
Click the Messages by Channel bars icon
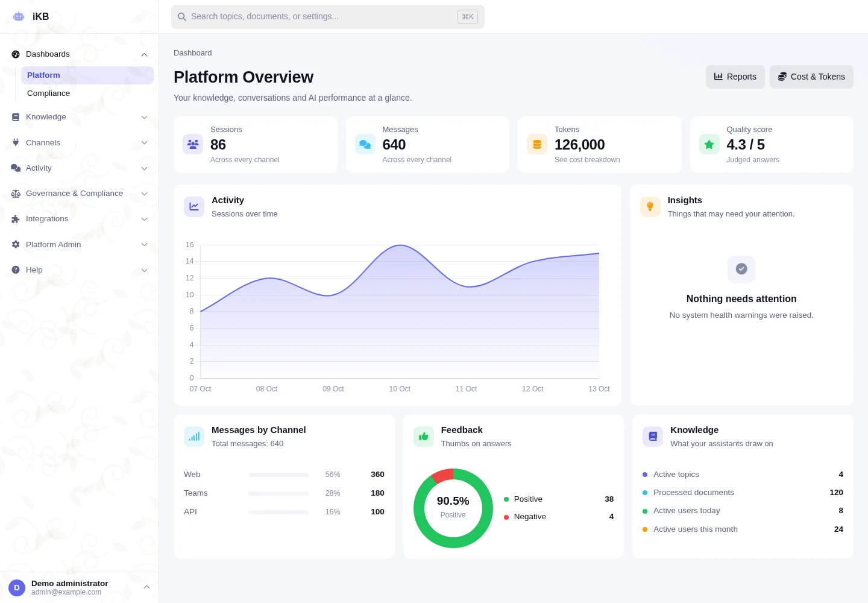[194, 437]
